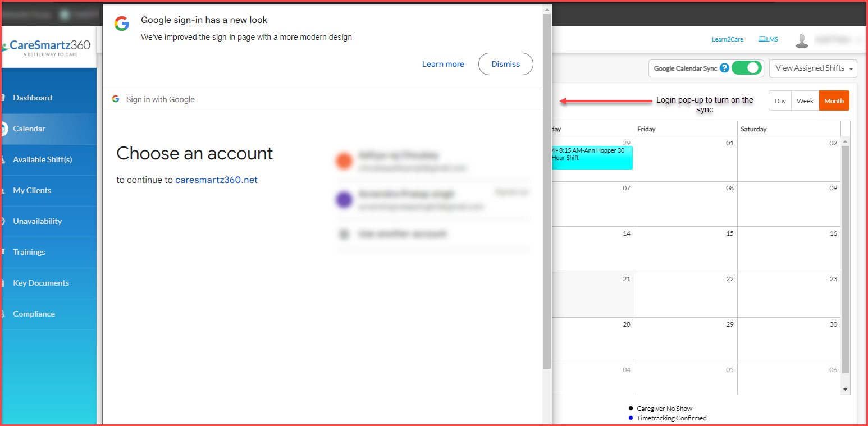Click the calendar scrollbar down arrow
The image size is (868, 426).
click(845, 390)
